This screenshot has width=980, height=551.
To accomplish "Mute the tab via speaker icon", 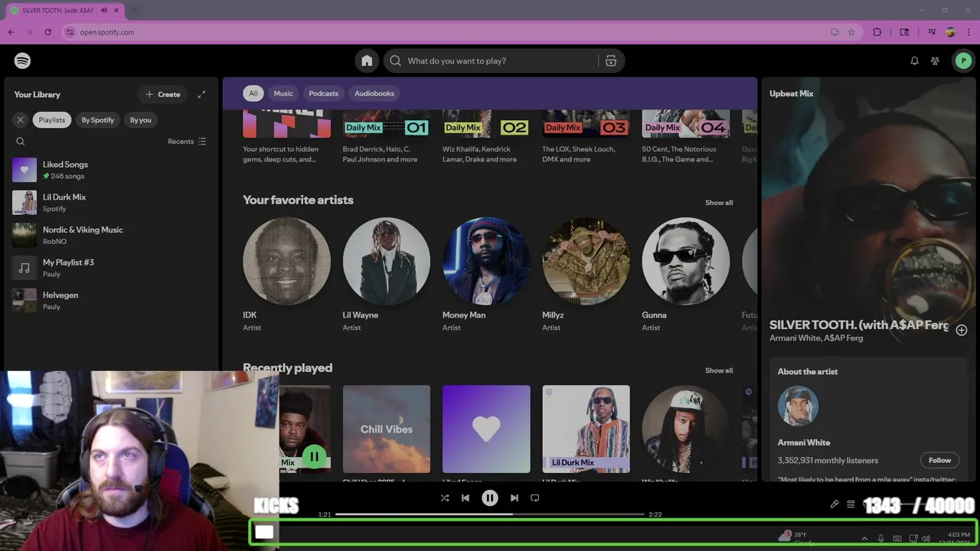I will click(x=104, y=11).
